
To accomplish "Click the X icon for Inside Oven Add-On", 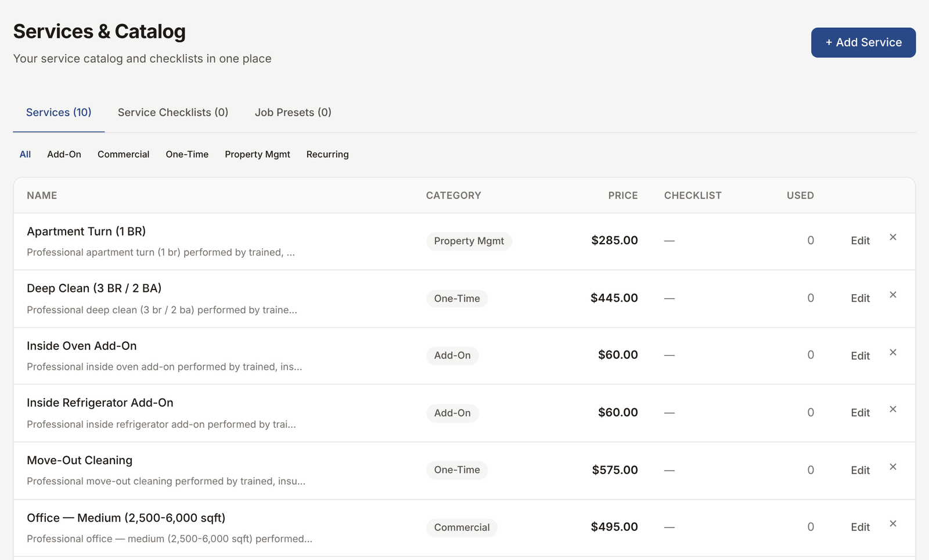I will [x=893, y=352].
